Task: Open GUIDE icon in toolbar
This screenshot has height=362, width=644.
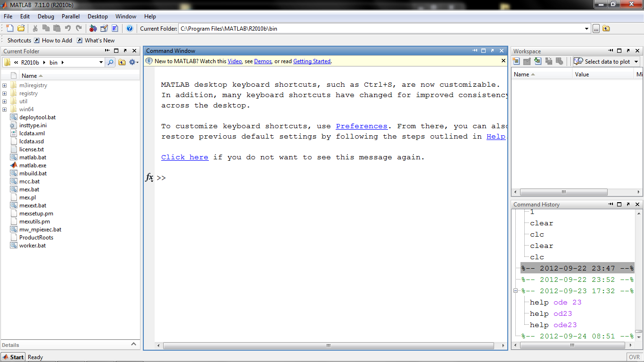Action: coord(104,28)
